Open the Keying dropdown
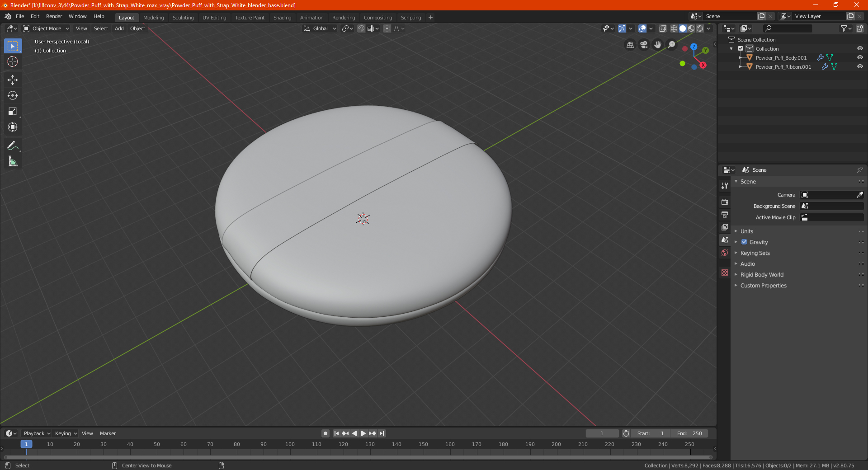This screenshot has height=470, width=868. [66, 433]
